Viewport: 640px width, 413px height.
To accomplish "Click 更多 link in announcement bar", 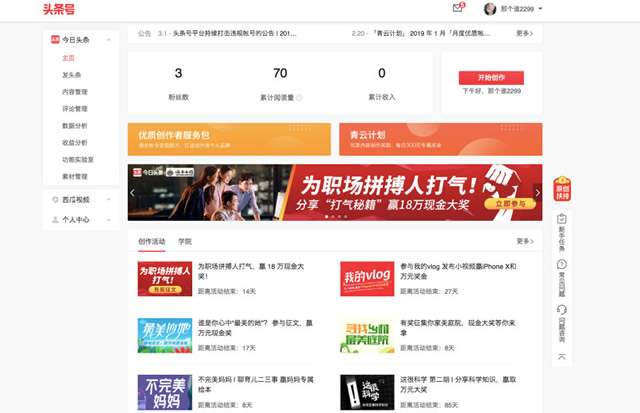I will [x=525, y=33].
